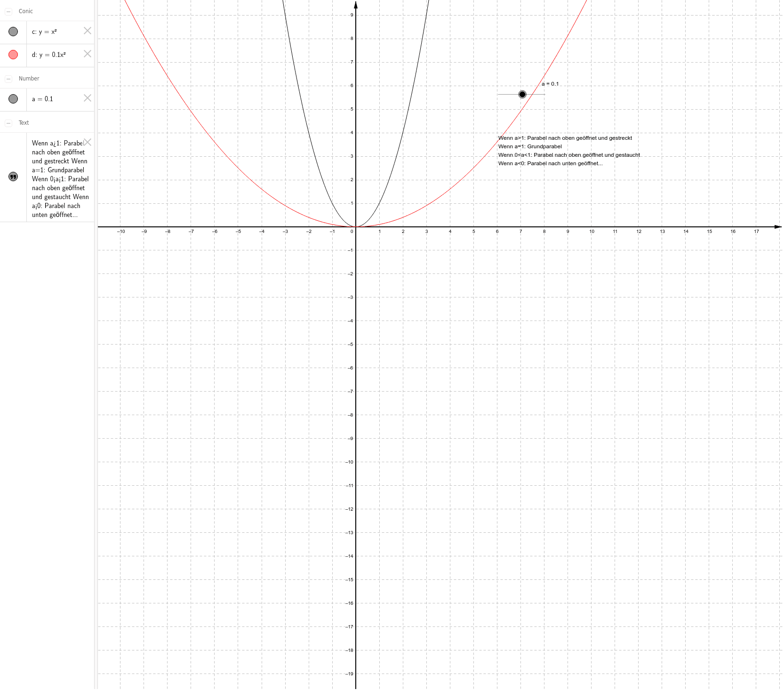Image resolution: width=784 pixels, height=690 pixels.
Task: Toggle visibility of number a = 0.1
Action: point(13,99)
